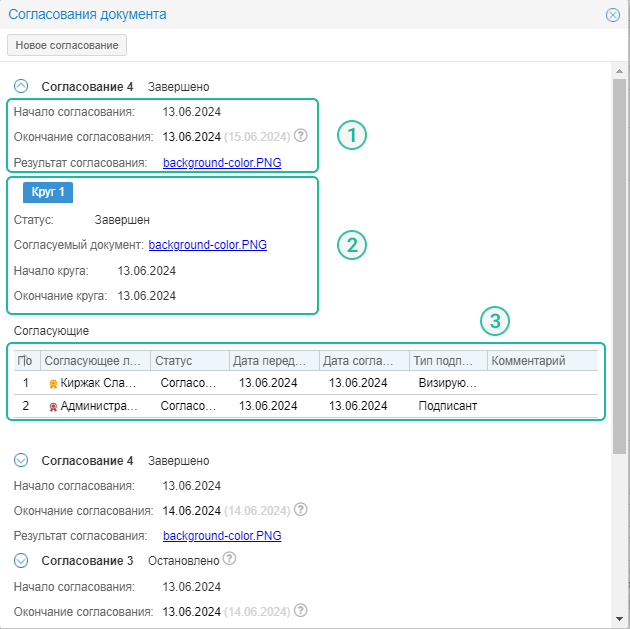This screenshot has width=630, height=629.
Task: Click help icon beside Остановлено status
Action: 229,558
